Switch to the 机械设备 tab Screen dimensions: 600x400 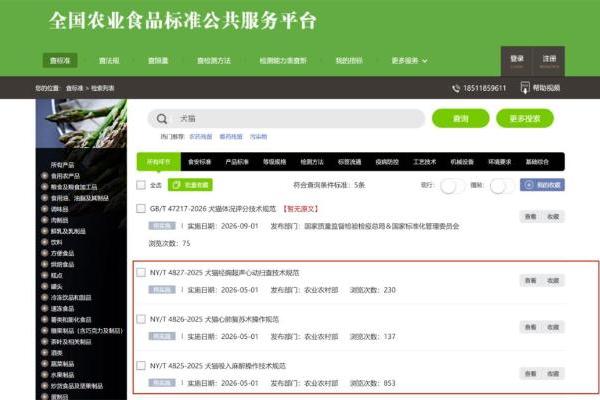coord(462,162)
